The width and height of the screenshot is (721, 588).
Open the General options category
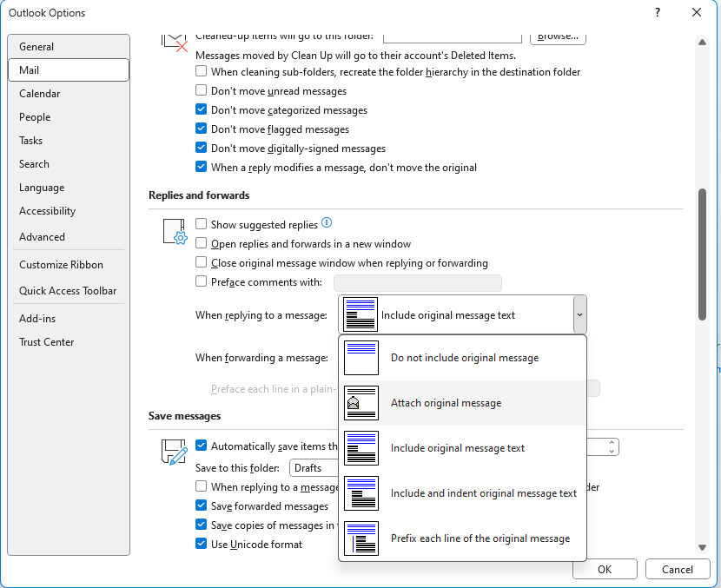pos(69,47)
